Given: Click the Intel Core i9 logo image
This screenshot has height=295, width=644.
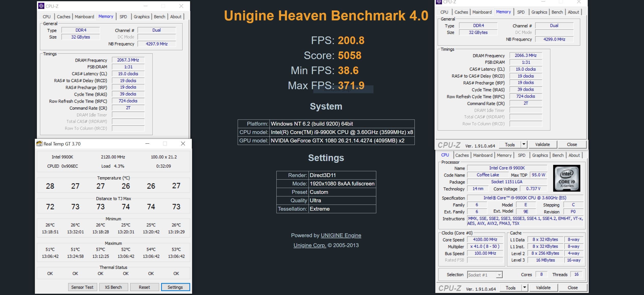Looking at the screenshot, I should [x=567, y=178].
